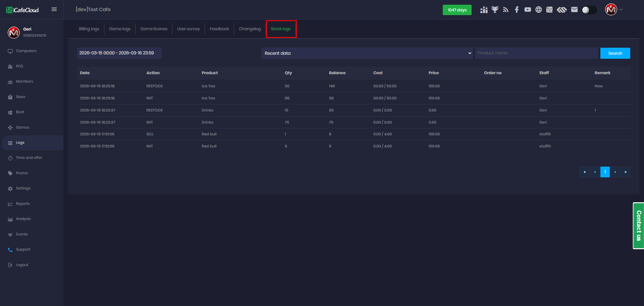Collapse sidebar with hamburger menu icon
The width and height of the screenshot is (644, 306).
[54, 9]
